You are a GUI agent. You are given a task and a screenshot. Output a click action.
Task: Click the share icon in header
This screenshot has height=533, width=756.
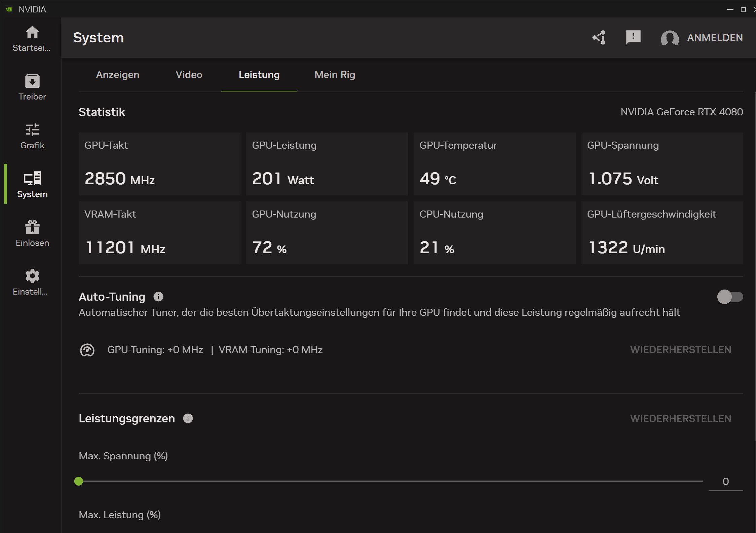[x=599, y=38]
